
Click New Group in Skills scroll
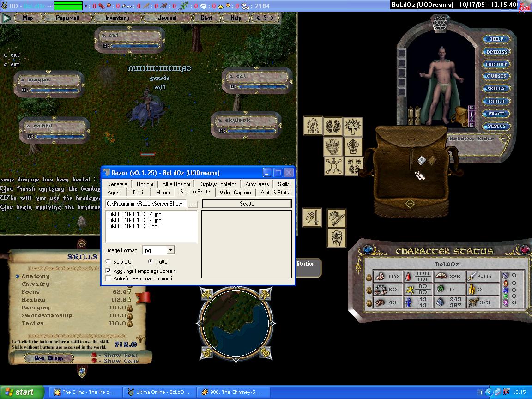coord(48,358)
